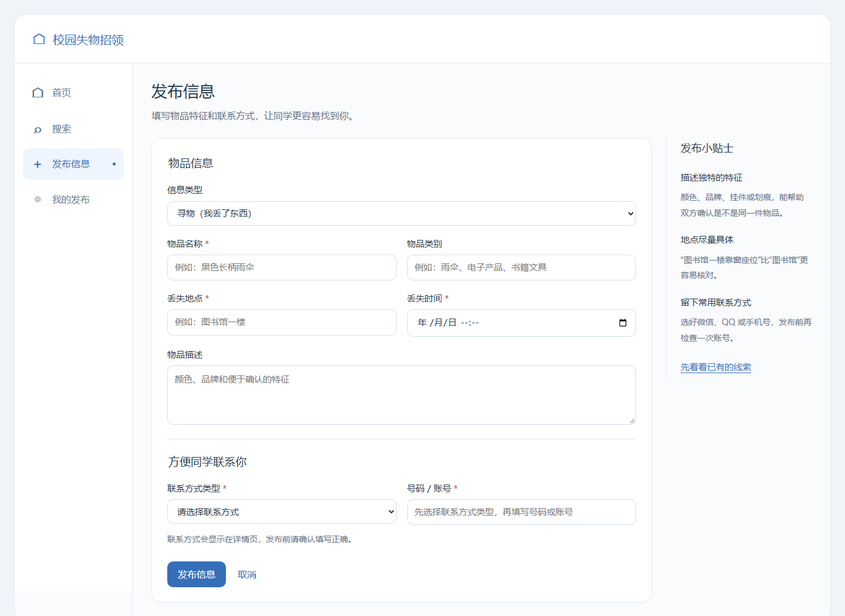
Task: Click the home icon next to 首页
Action: point(38,93)
